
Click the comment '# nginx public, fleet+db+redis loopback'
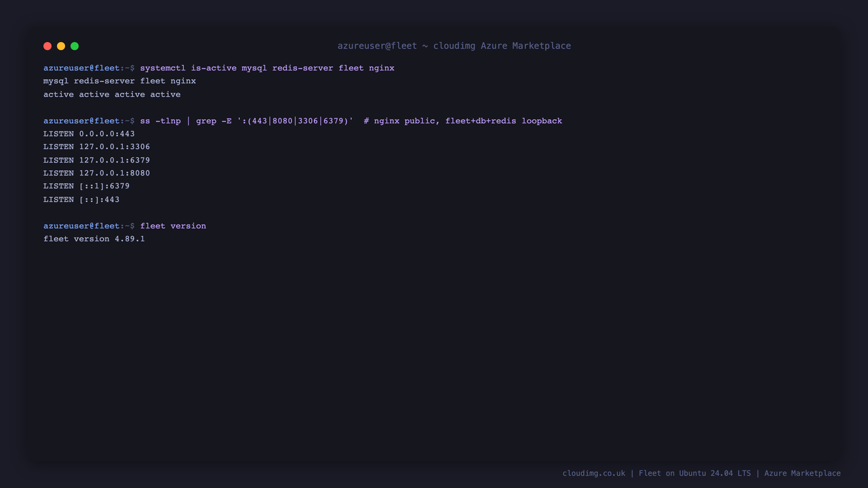tap(463, 121)
